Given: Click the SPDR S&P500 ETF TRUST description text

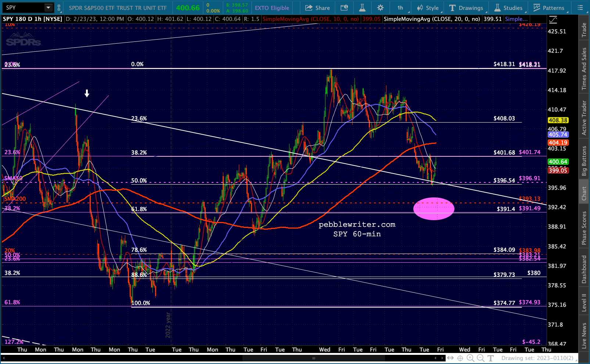Looking at the screenshot, I should point(118,8).
